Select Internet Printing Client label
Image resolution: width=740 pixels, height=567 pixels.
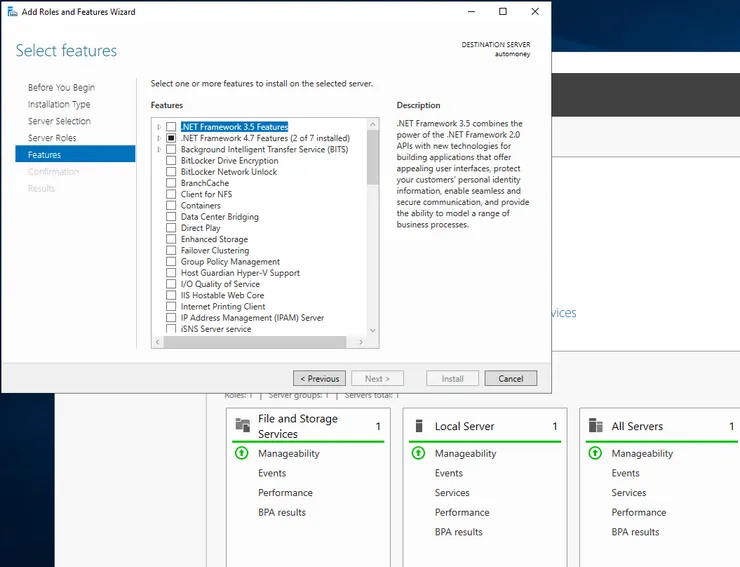point(223,306)
